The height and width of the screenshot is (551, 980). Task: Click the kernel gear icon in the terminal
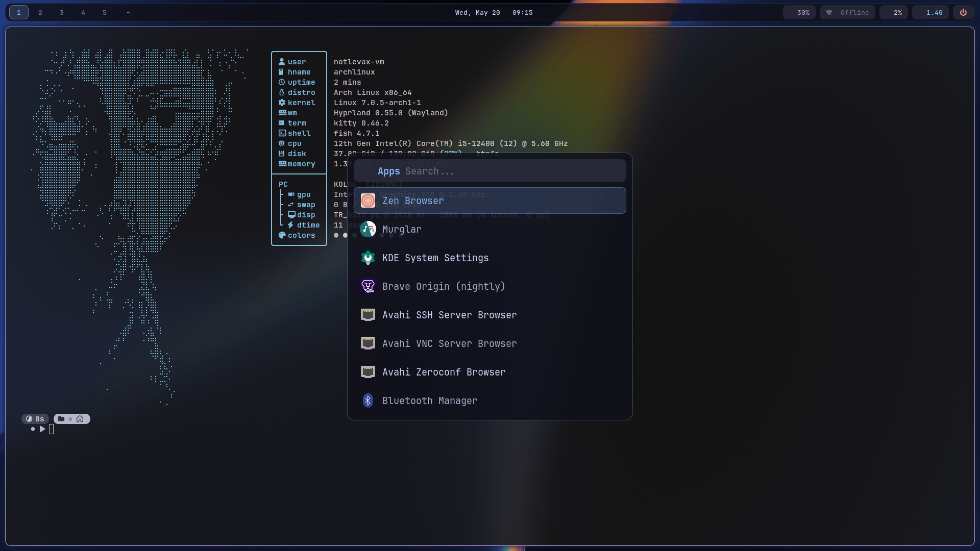[282, 103]
